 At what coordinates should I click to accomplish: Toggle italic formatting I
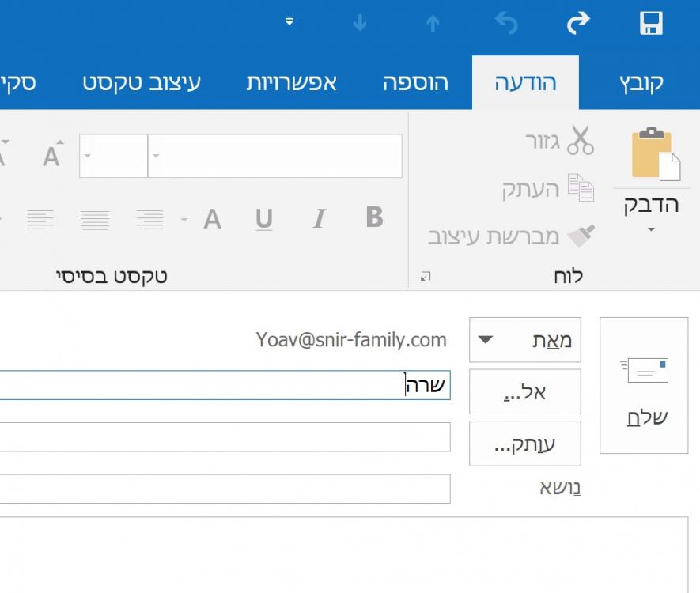pyautogui.click(x=320, y=218)
